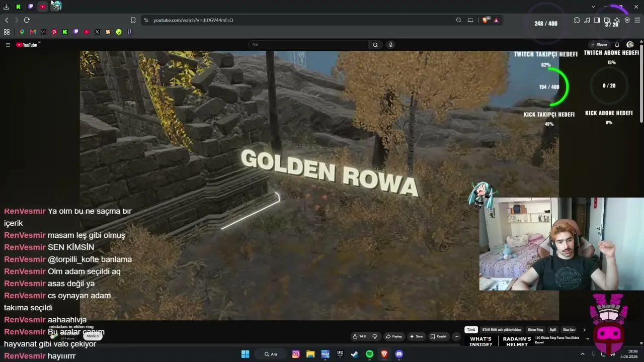The height and width of the screenshot is (362, 644).
Task: Go to the YouTube home logo
Action: (x=27, y=45)
